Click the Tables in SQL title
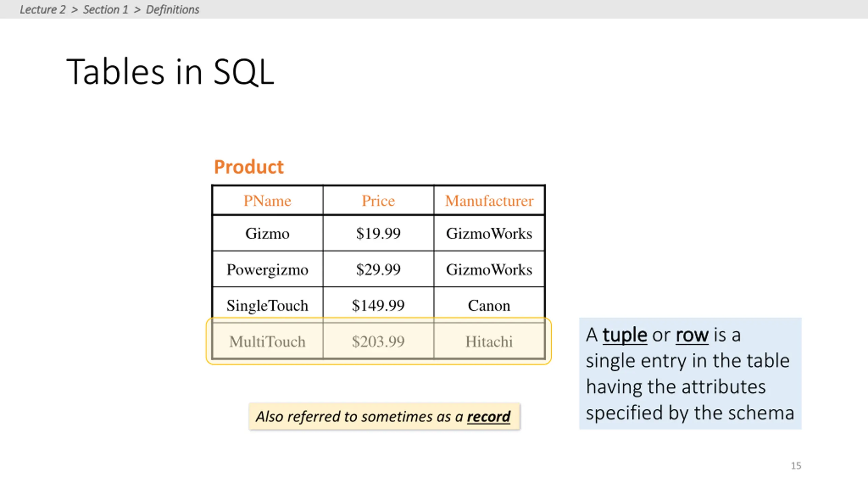The image size is (868, 488). click(170, 71)
